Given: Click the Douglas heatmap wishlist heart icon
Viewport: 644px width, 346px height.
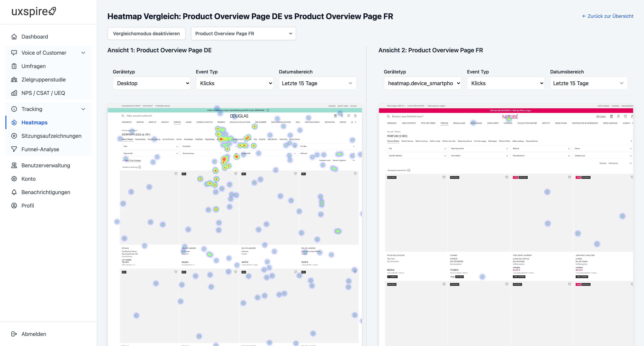Looking at the screenshot, I should pos(349,116).
